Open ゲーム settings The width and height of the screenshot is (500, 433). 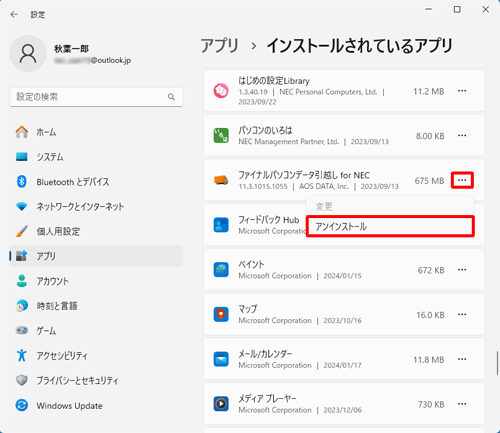[96, 331]
